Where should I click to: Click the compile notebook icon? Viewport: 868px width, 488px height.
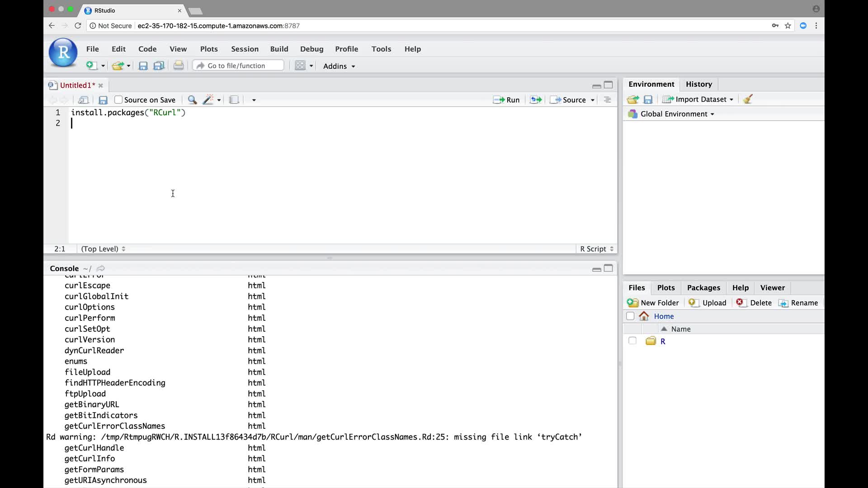coord(234,100)
